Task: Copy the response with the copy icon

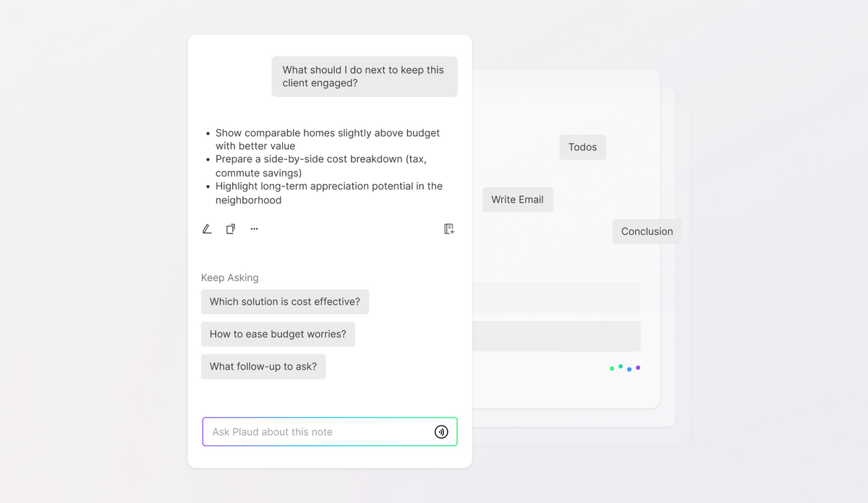Action: (231, 229)
